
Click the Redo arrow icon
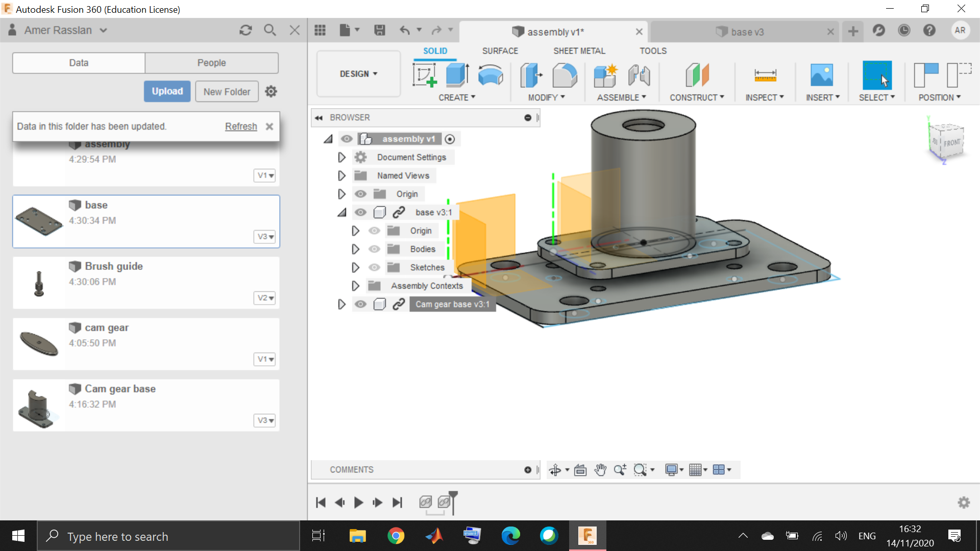(x=436, y=31)
